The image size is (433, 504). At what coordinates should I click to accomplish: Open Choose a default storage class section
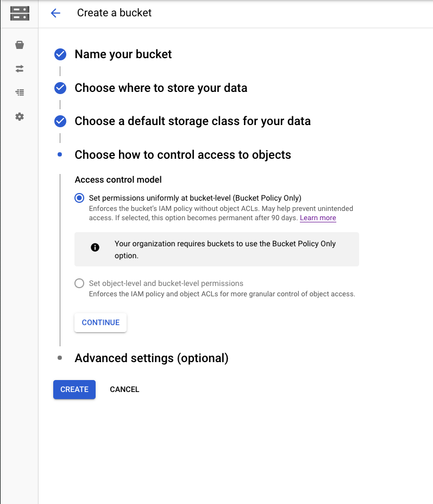[192, 121]
